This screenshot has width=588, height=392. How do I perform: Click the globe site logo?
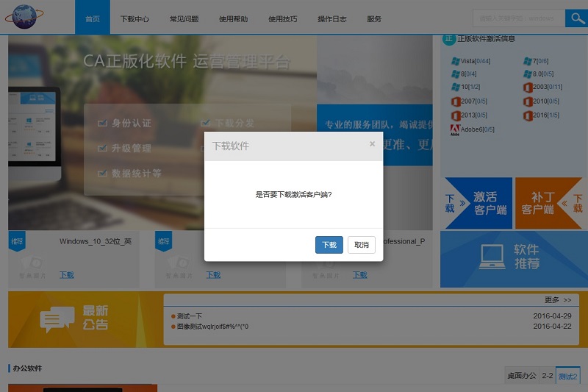(24, 17)
